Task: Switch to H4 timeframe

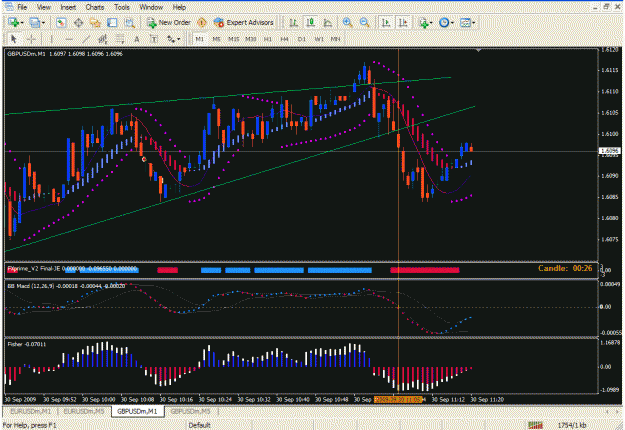Action: (x=284, y=39)
